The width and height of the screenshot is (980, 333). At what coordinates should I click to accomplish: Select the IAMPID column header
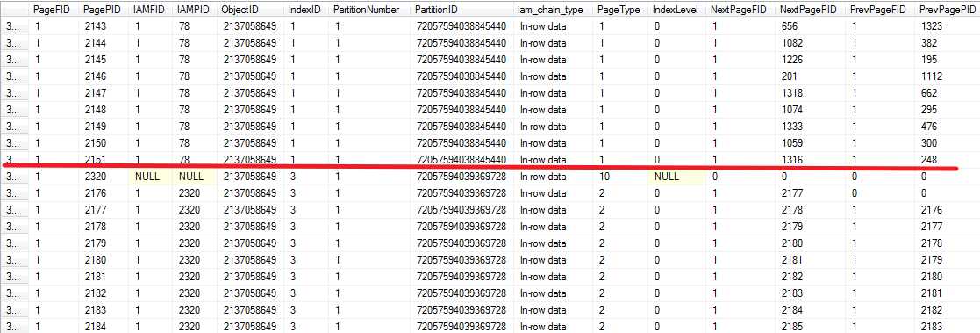(195, 10)
